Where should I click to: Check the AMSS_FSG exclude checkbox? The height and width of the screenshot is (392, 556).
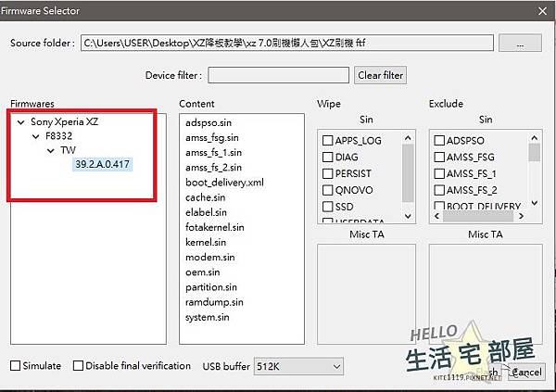pos(439,157)
